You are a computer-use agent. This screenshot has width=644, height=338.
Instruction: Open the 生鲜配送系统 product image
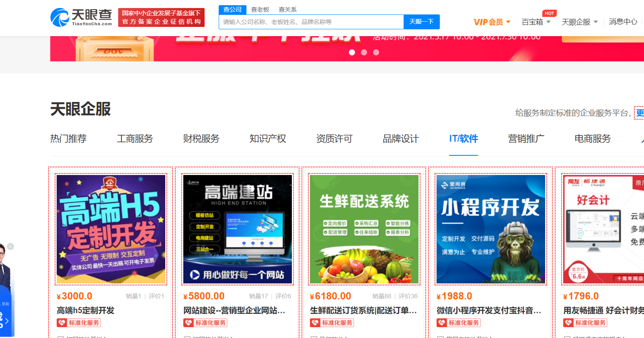coord(364,229)
